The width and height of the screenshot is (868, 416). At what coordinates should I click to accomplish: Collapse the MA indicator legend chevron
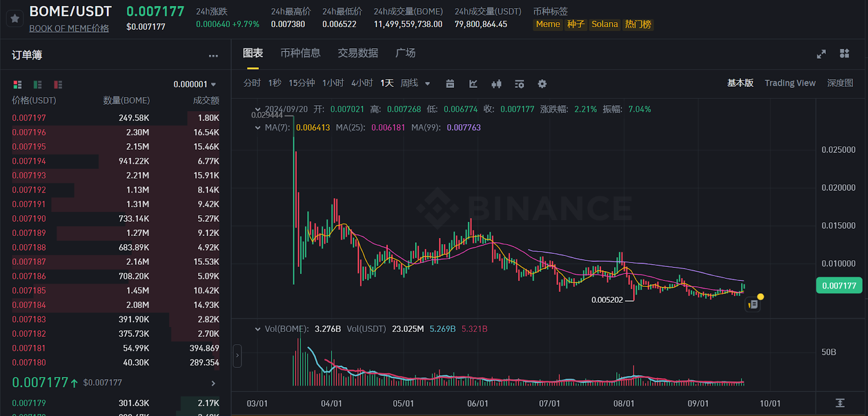coord(258,128)
